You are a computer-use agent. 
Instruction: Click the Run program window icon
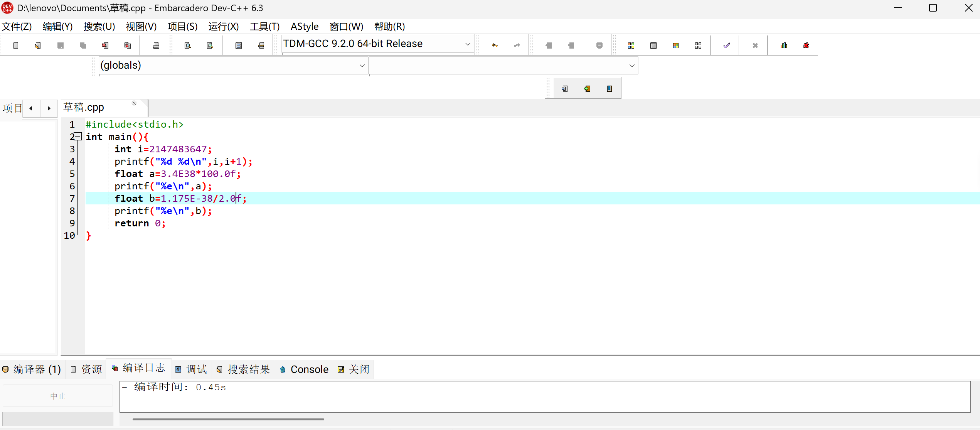tap(653, 46)
